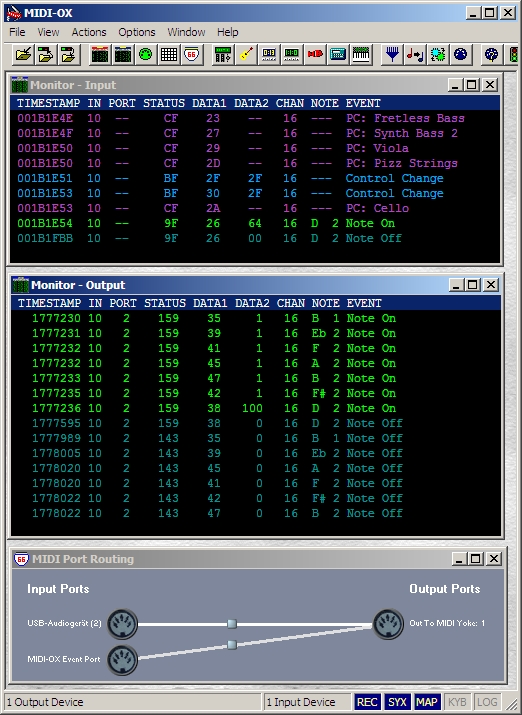Viewport: 522px width, 715px height.
Task: Click output row 1777231 Eb 2 Note On
Action: 256,333
